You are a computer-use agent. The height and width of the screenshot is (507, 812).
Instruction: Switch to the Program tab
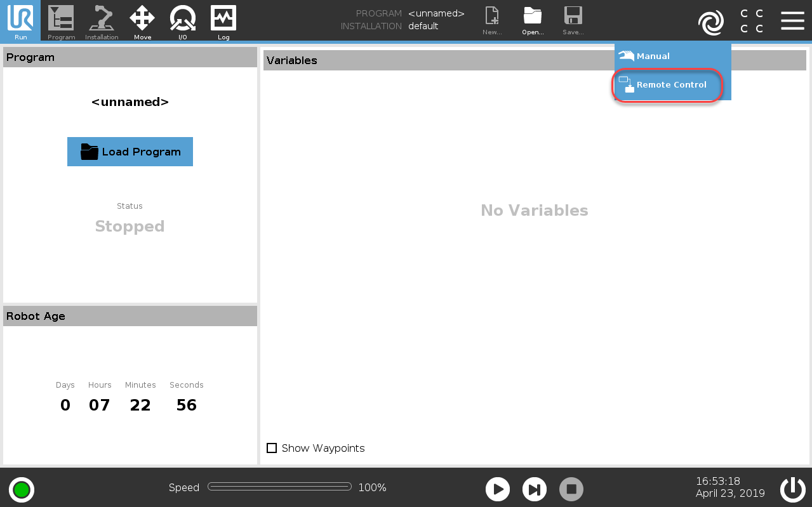pyautogui.click(x=61, y=20)
